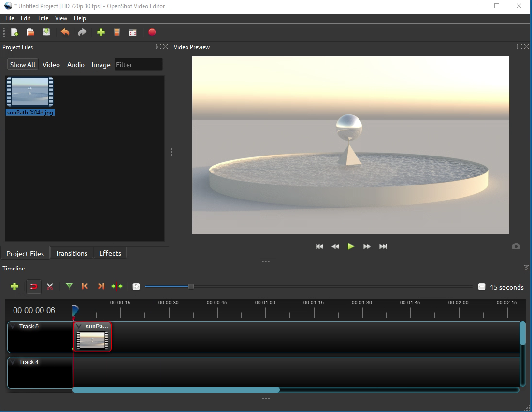
Task: Expand the Track 4 header arrow
Action: [13, 362]
